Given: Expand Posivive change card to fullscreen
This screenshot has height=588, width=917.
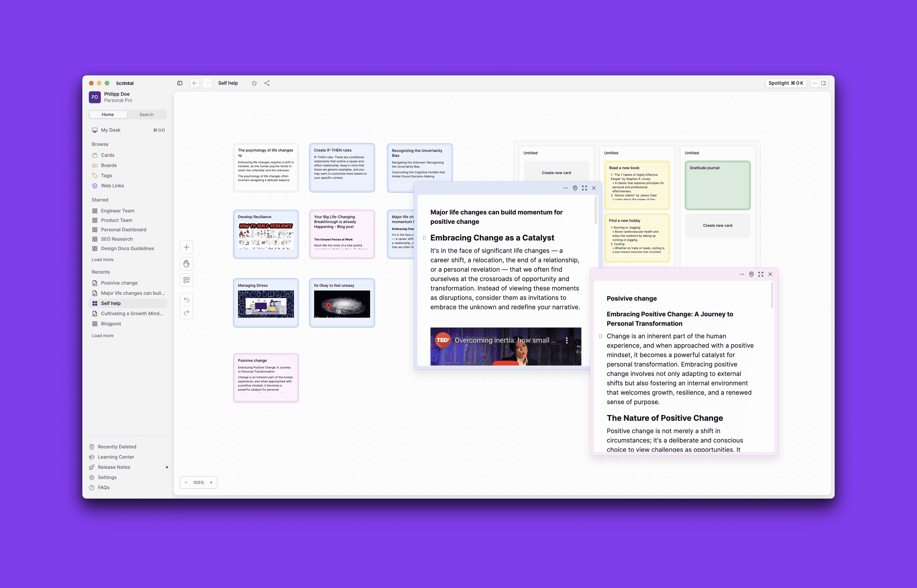Looking at the screenshot, I should tap(761, 274).
